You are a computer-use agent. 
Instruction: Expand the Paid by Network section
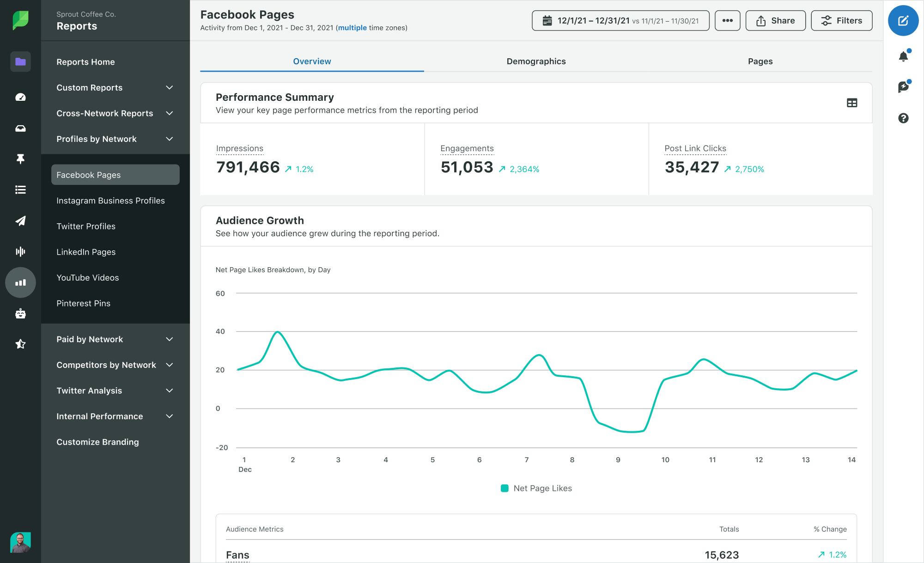[x=170, y=339]
